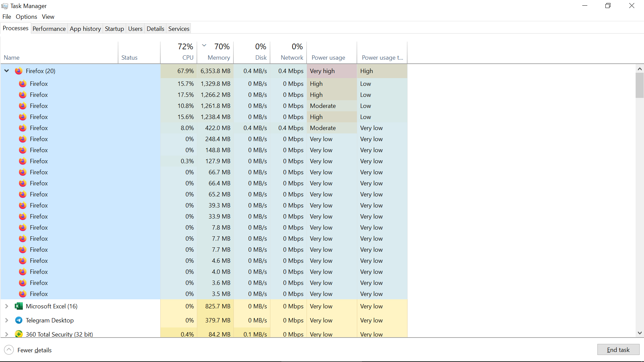Click the Firefox group icon
Screen dimensions: 644x362
click(x=19, y=71)
